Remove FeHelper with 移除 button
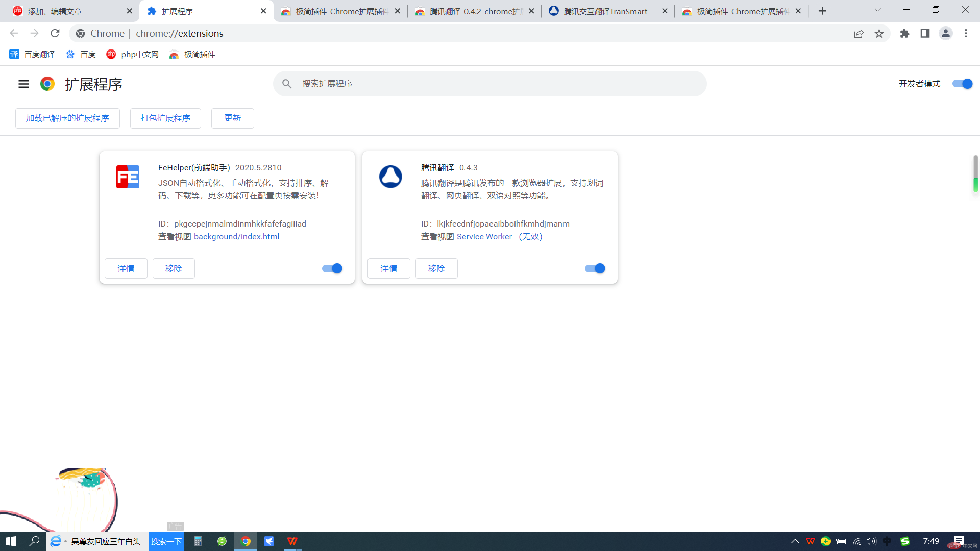Screen dimensions: 980x551 [x=174, y=268]
